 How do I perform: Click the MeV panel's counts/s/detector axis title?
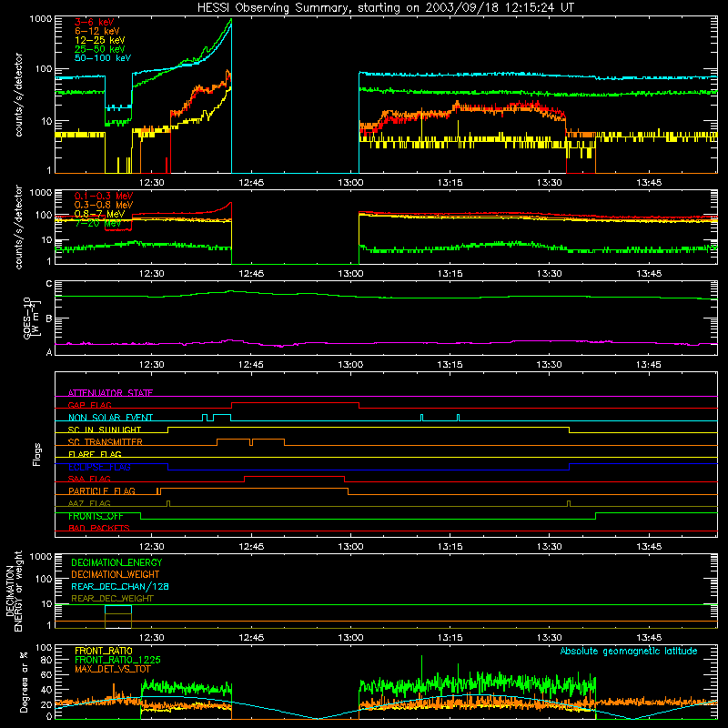(x=18, y=227)
